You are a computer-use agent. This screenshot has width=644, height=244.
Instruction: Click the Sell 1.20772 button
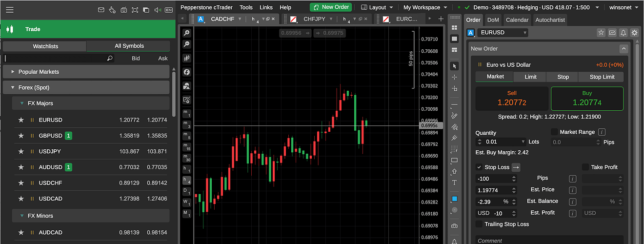pyautogui.click(x=512, y=98)
